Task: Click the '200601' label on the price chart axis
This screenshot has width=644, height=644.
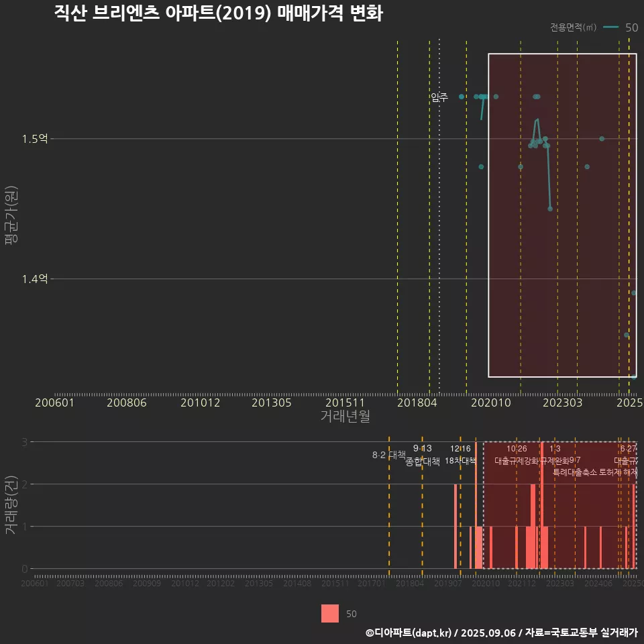Action: pos(54,402)
